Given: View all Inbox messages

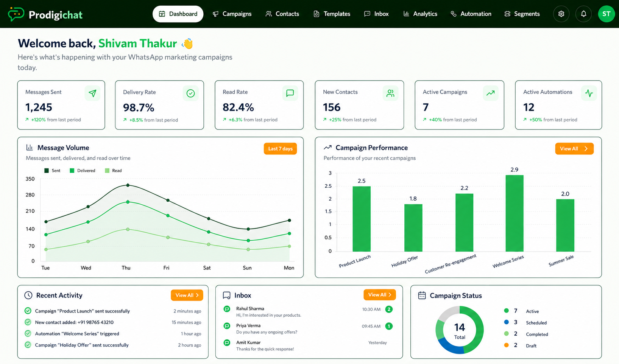Looking at the screenshot, I should [x=379, y=295].
